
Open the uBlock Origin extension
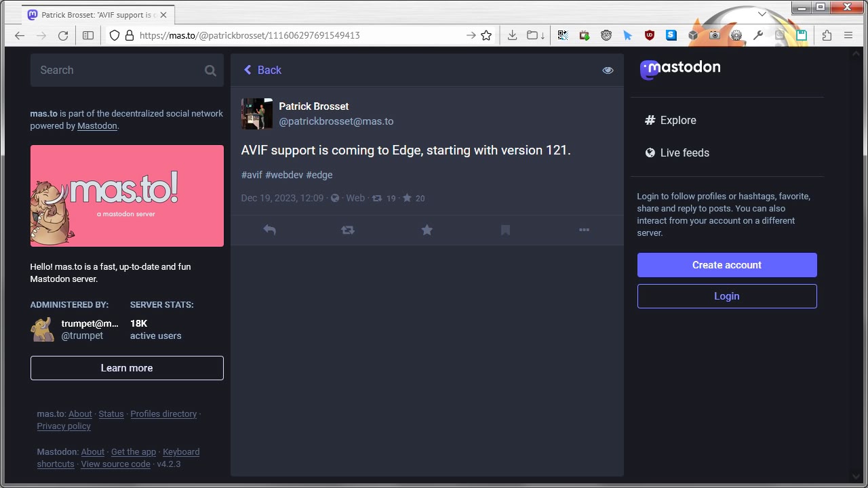(x=650, y=35)
